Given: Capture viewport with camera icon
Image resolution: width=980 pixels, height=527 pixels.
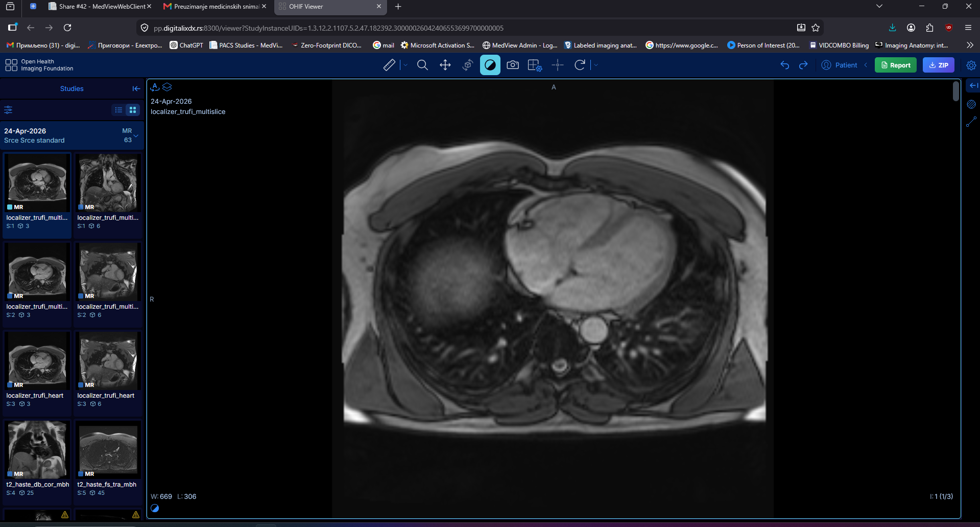Looking at the screenshot, I should point(513,65).
